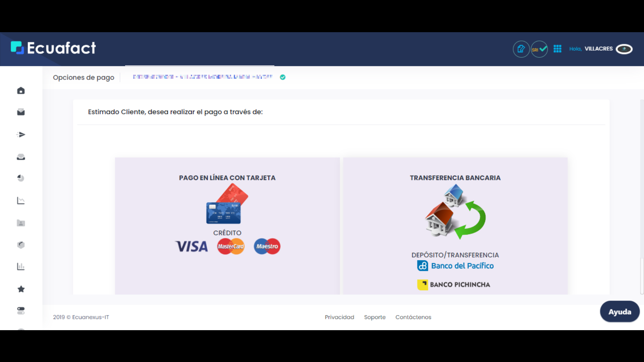This screenshot has width=644, height=362.
Task: Click the SRI checkmark status icon
Action: [539, 49]
